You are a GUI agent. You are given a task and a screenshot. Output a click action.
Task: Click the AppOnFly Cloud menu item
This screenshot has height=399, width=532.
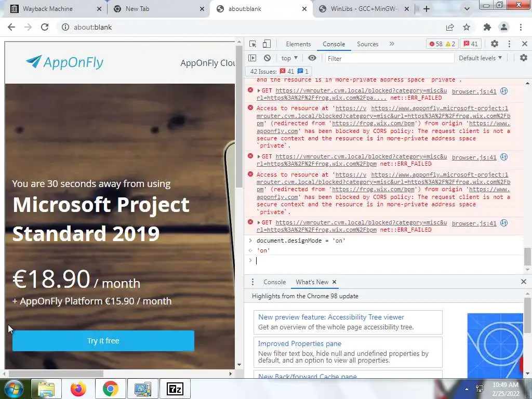point(208,63)
